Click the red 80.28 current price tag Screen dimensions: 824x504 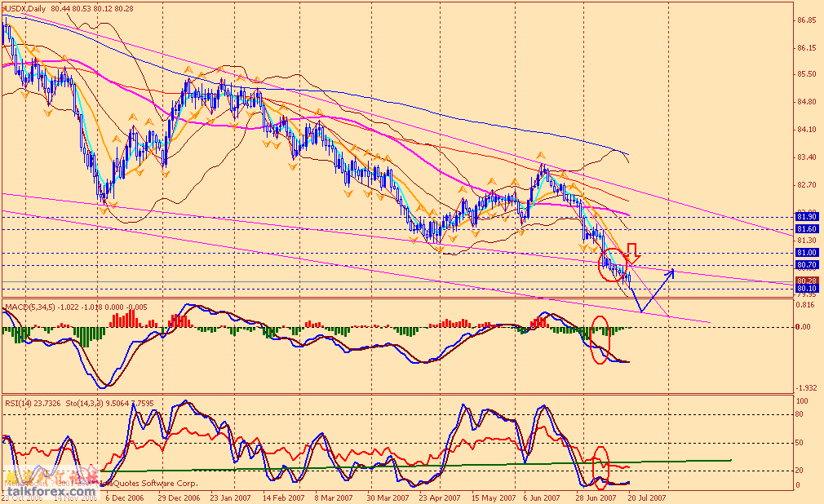(807, 281)
